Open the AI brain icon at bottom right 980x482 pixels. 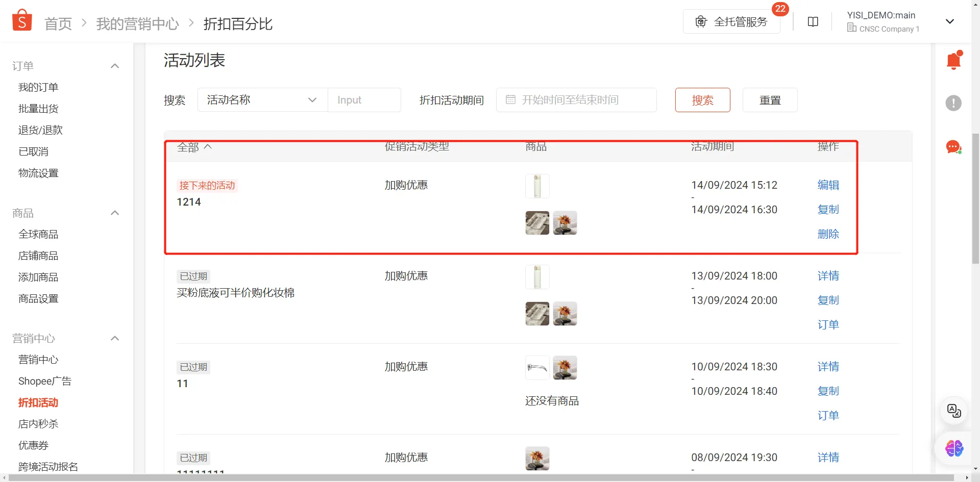(x=953, y=448)
